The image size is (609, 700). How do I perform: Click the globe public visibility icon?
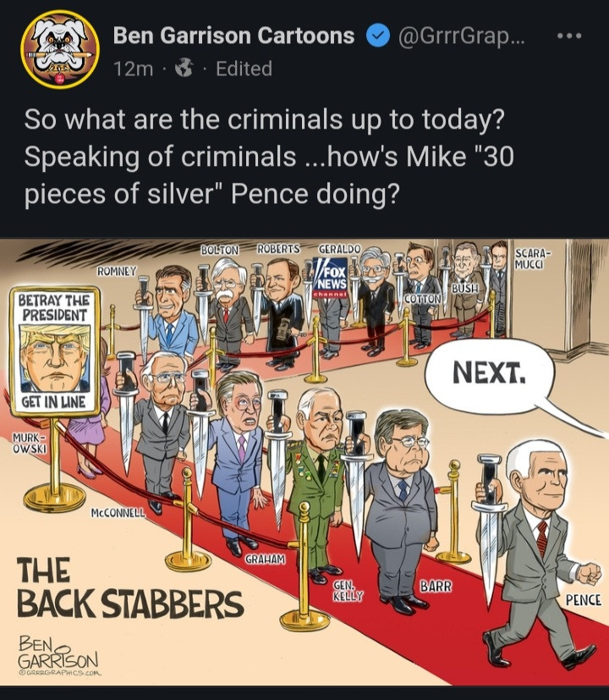pyautogui.click(x=184, y=69)
